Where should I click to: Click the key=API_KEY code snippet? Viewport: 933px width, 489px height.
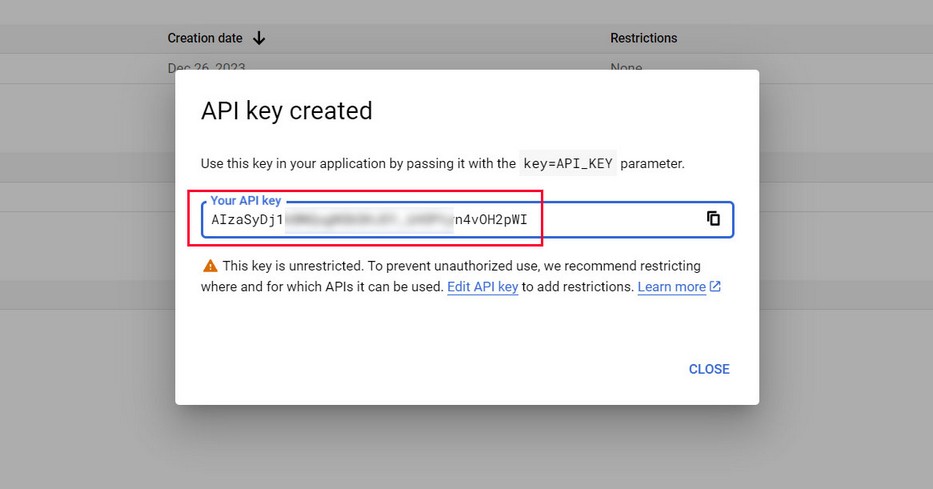click(570, 163)
